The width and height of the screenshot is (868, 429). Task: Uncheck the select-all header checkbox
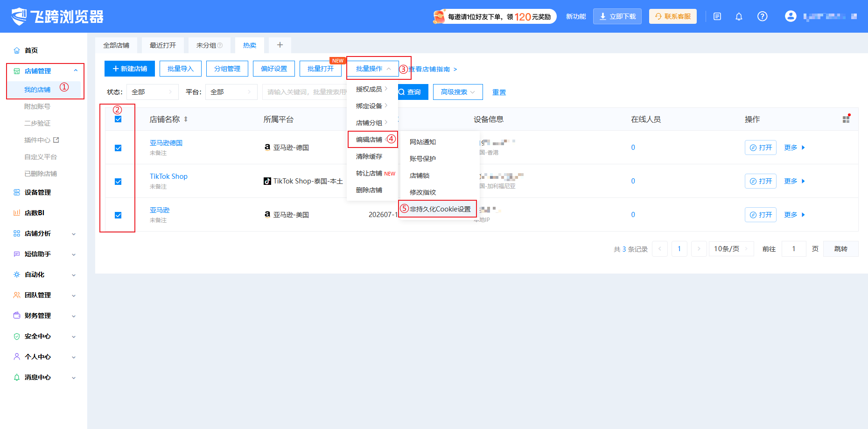[118, 119]
